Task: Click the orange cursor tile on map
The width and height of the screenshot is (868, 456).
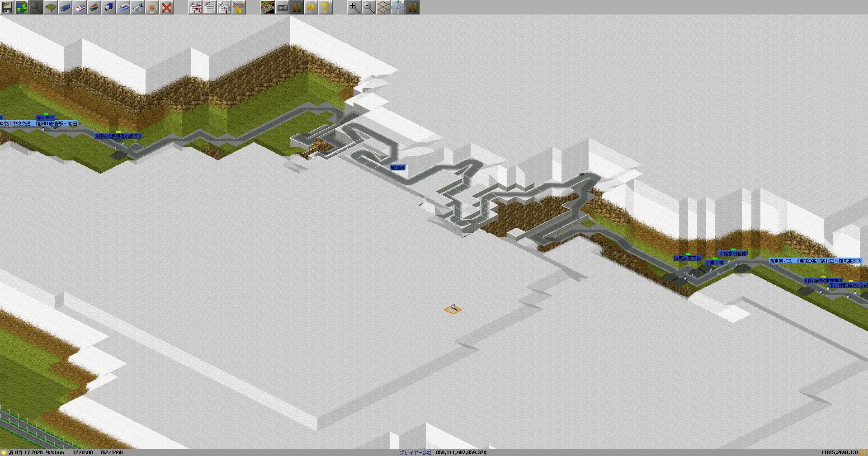Action: click(x=453, y=310)
